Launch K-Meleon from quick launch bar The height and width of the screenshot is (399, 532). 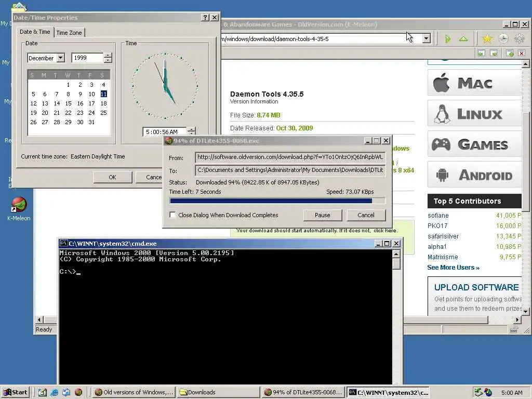(x=78, y=392)
